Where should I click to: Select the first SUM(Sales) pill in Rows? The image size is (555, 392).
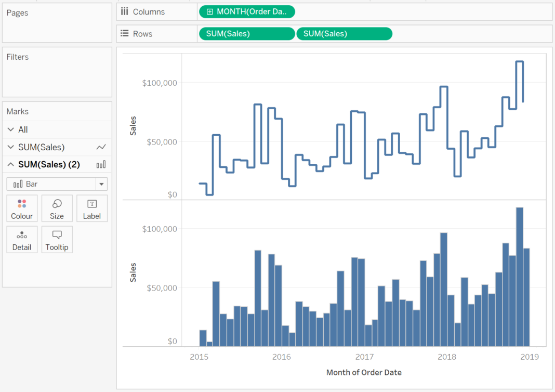247,34
